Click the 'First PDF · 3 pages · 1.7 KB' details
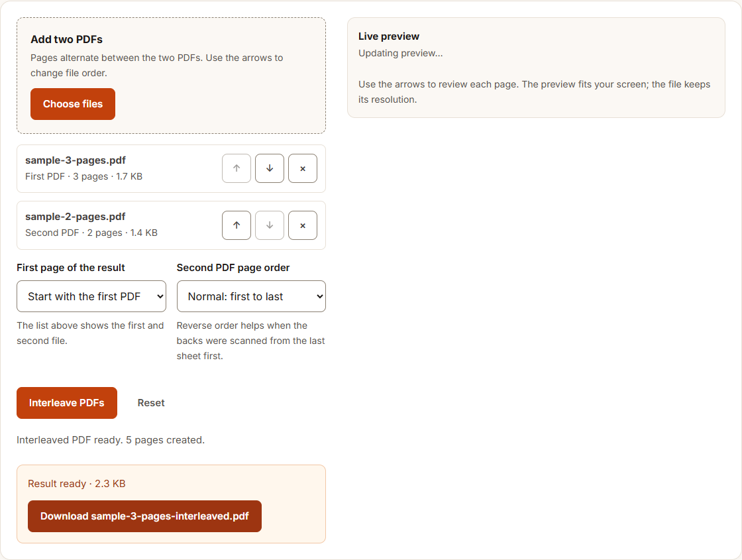The height and width of the screenshot is (560, 742). 83,176
